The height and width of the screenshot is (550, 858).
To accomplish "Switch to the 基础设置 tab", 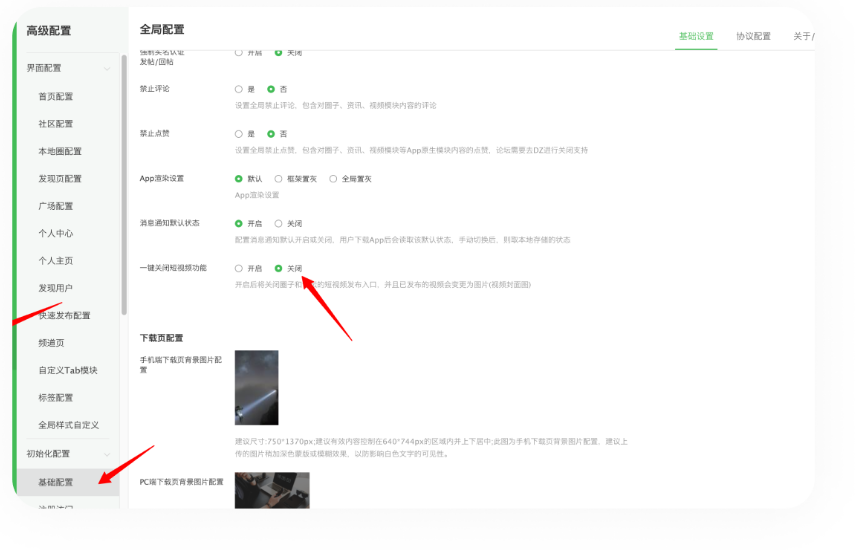I will click(x=696, y=36).
